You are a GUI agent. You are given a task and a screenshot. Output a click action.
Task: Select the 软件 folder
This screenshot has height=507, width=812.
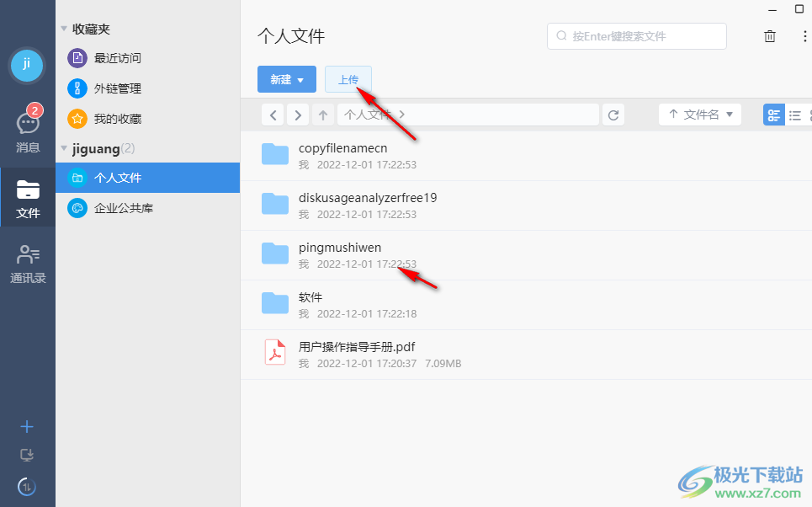526,306
